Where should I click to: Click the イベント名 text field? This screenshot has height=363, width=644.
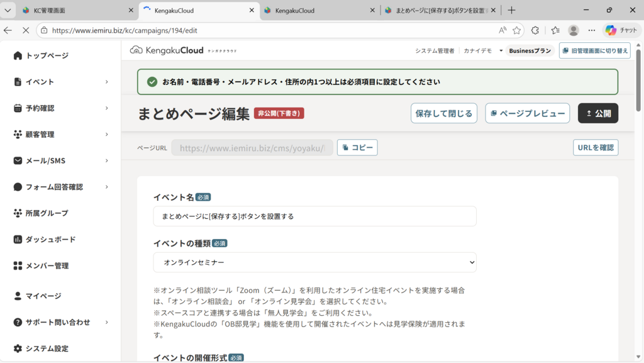tap(314, 216)
